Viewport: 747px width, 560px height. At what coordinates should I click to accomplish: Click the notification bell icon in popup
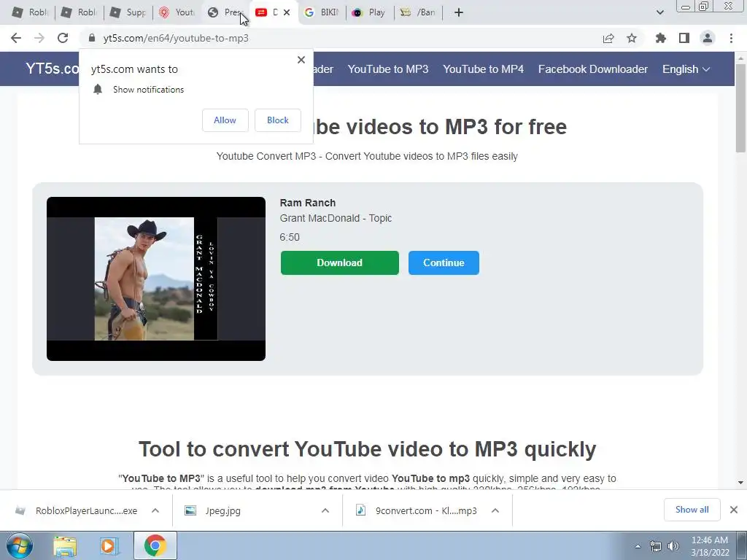pos(98,90)
